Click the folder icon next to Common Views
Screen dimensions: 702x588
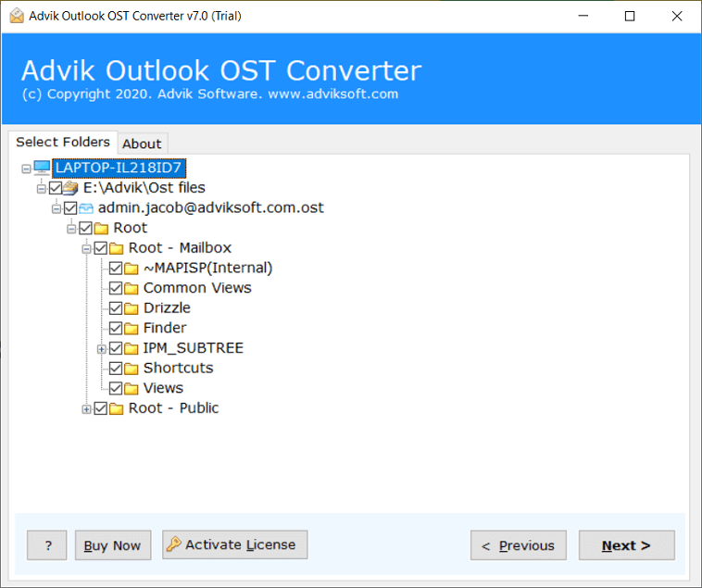pyautogui.click(x=132, y=288)
